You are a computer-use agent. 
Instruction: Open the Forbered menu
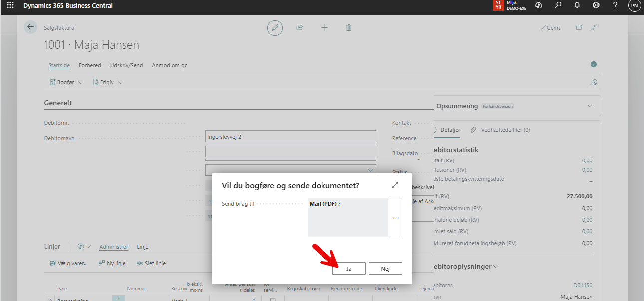coord(90,65)
